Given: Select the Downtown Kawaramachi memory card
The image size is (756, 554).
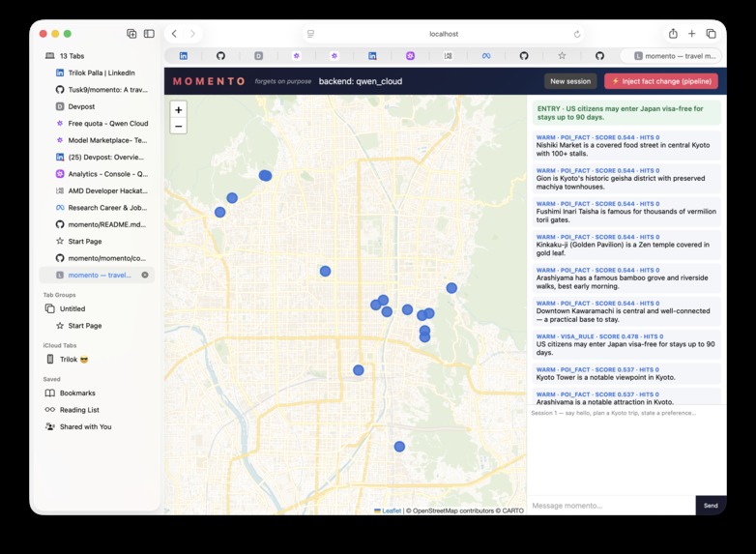Looking at the screenshot, I should pyautogui.click(x=626, y=311).
